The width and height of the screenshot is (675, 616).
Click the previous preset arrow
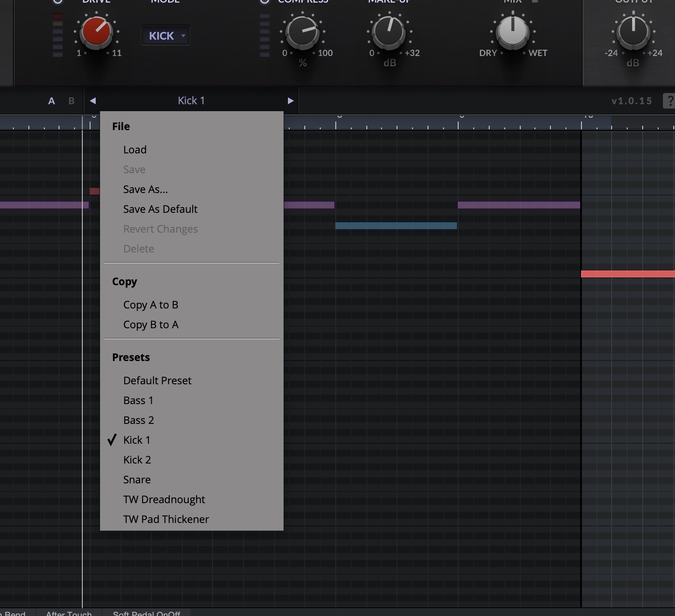click(x=93, y=101)
